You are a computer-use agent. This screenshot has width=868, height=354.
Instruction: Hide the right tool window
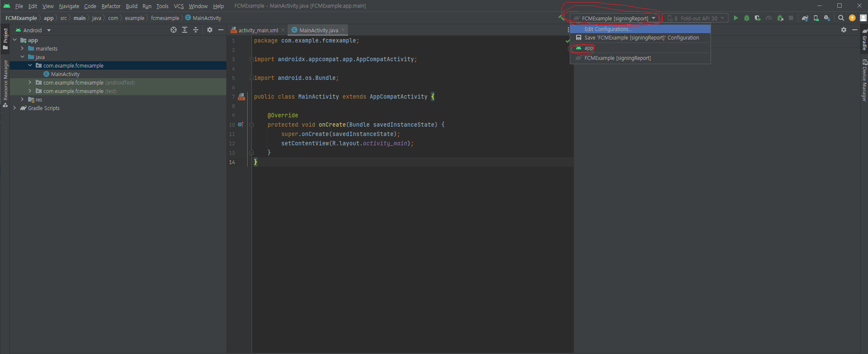855,30
